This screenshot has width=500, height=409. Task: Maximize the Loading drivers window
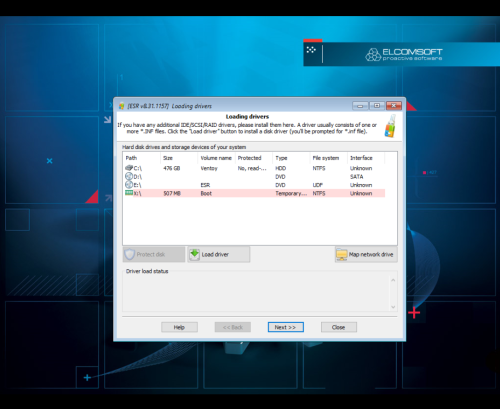[377, 106]
